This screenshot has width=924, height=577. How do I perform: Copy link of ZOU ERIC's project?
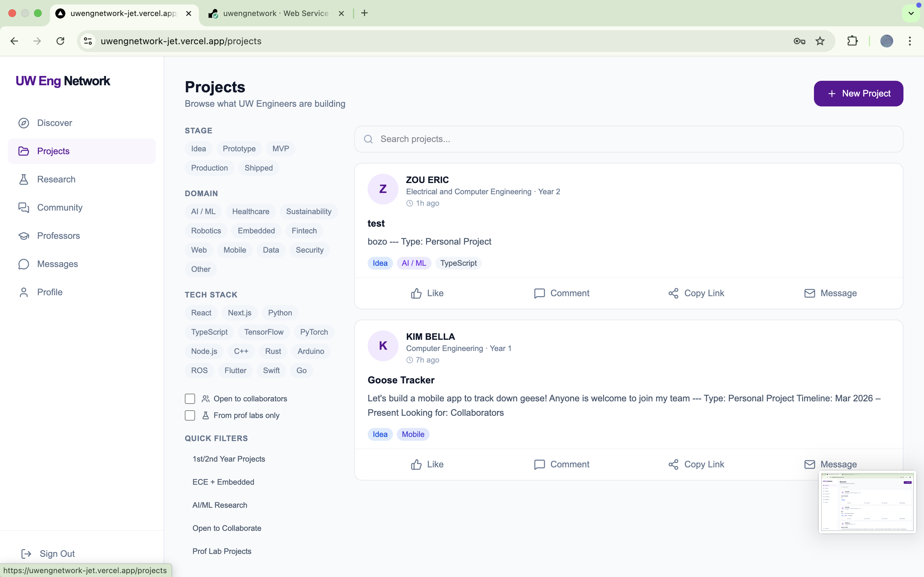[x=696, y=293]
